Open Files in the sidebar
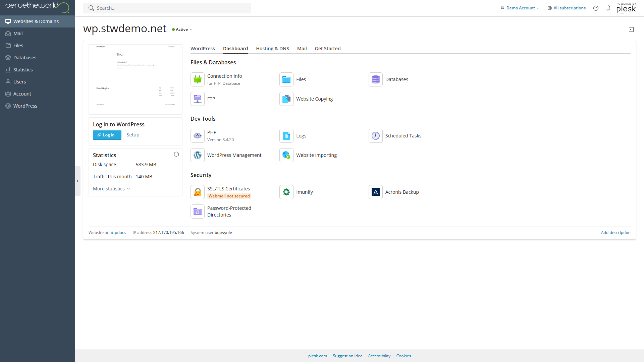 pyautogui.click(x=38, y=46)
